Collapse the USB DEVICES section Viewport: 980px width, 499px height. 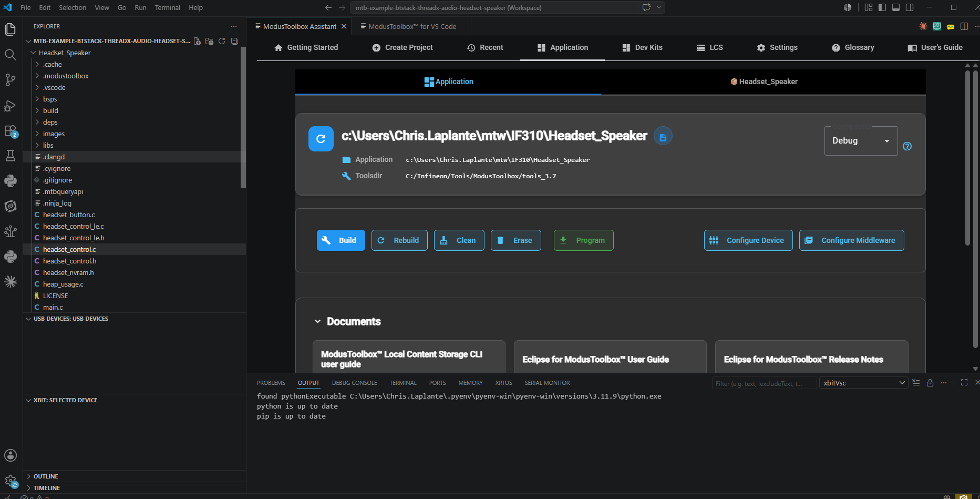pos(135,319)
